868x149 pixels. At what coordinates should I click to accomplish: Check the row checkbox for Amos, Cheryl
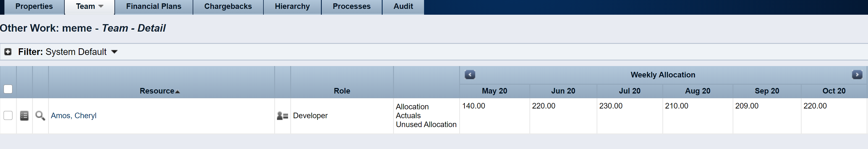coord(8,115)
